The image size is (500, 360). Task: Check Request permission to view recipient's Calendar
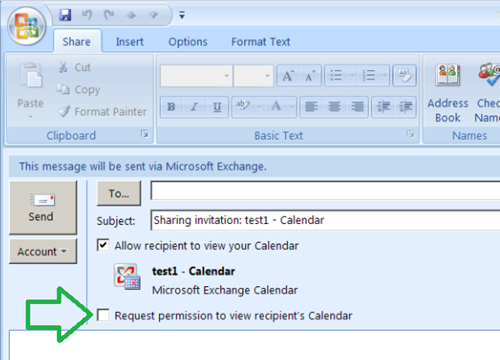click(x=103, y=315)
